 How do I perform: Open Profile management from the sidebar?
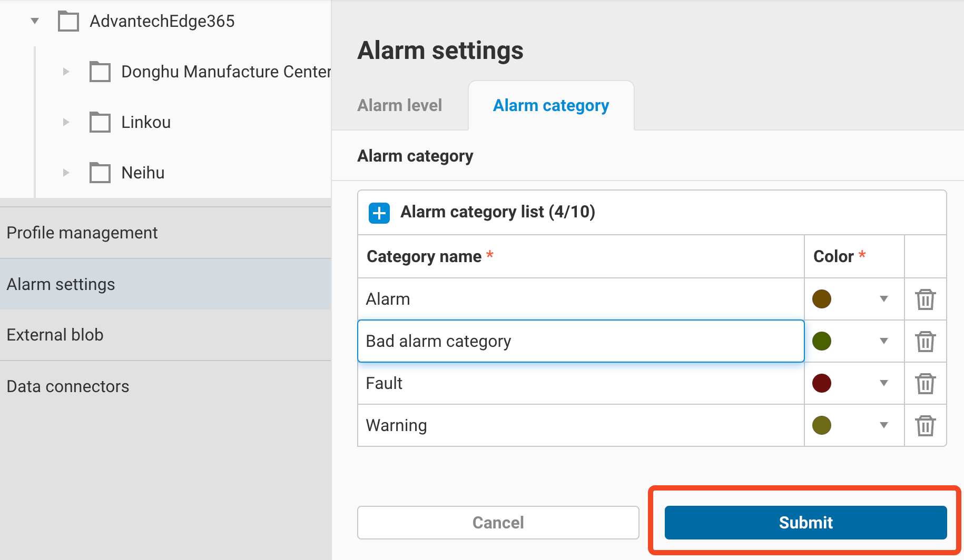(82, 233)
